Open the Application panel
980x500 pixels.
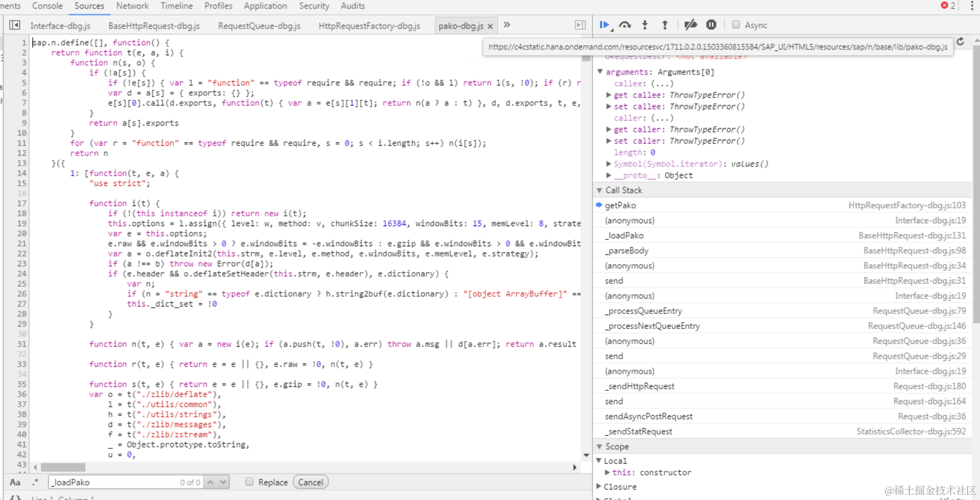pyautogui.click(x=265, y=6)
